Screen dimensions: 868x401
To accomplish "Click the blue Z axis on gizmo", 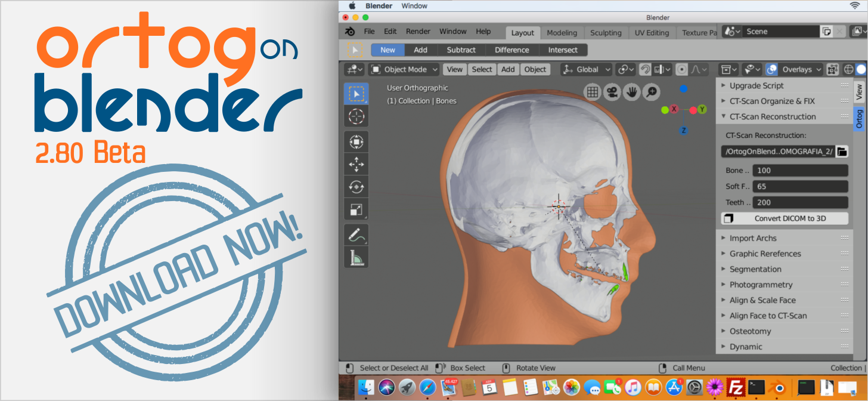I will coord(684,130).
